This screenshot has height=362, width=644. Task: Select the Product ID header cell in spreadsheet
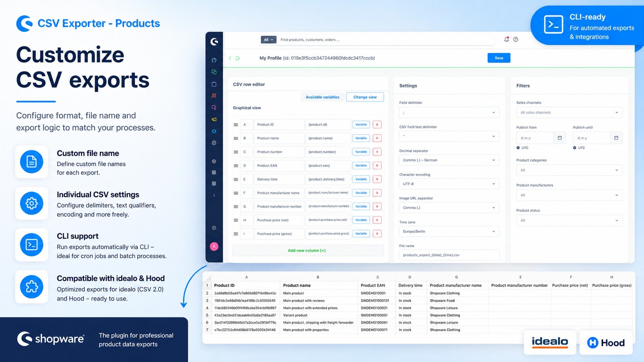pyautogui.click(x=246, y=286)
